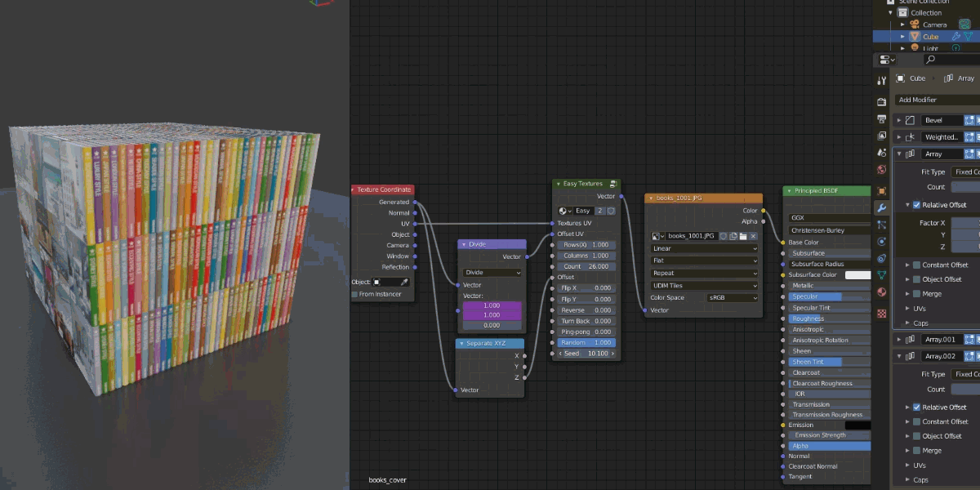Toggle the From Instancer checkbox
The width and height of the screenshot is (980, 490).
pyautogui.click(x=354, y=294)
